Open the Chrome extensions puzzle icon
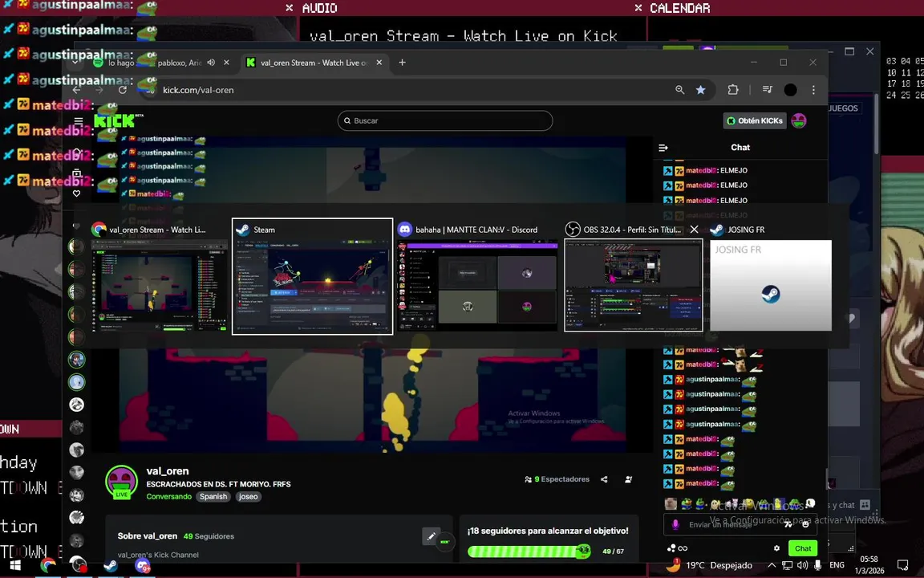The height and width of the screenshot is (578, 924). pyautogui.click(x=733, y=90)
